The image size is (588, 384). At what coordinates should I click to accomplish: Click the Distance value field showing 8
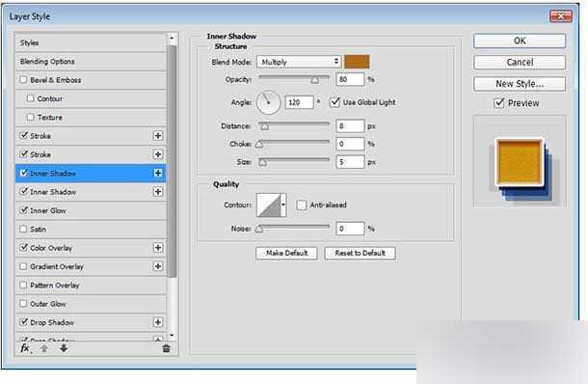(x=350, y=126)
